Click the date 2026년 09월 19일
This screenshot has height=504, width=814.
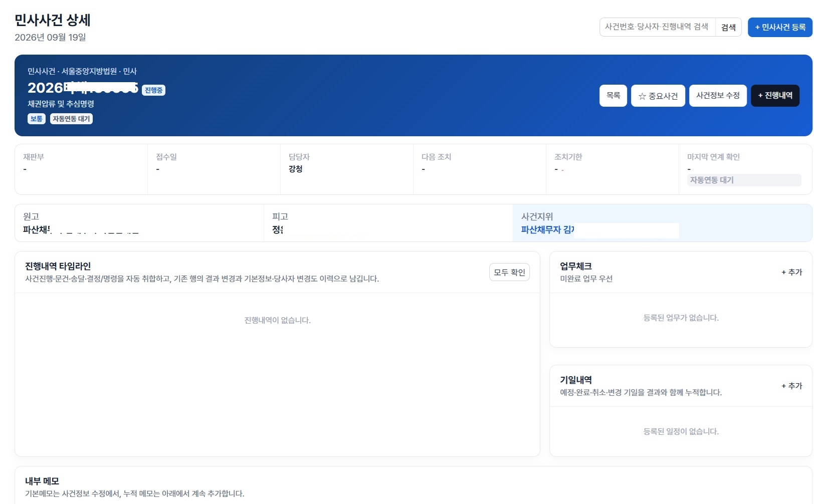coord(50,37)
